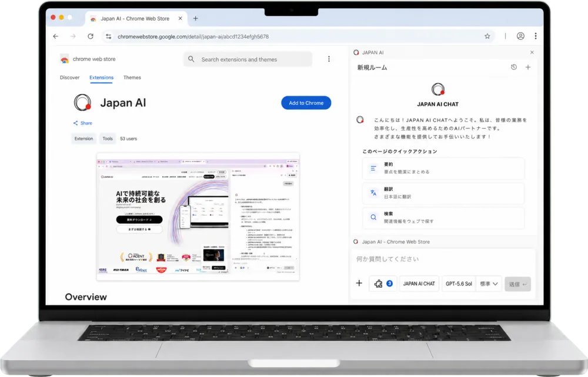The height and width of the screenshot is (377, 588).
Task: Click the Search extensions and themes field
Action: pyautogui.click(x=248, y=59)
